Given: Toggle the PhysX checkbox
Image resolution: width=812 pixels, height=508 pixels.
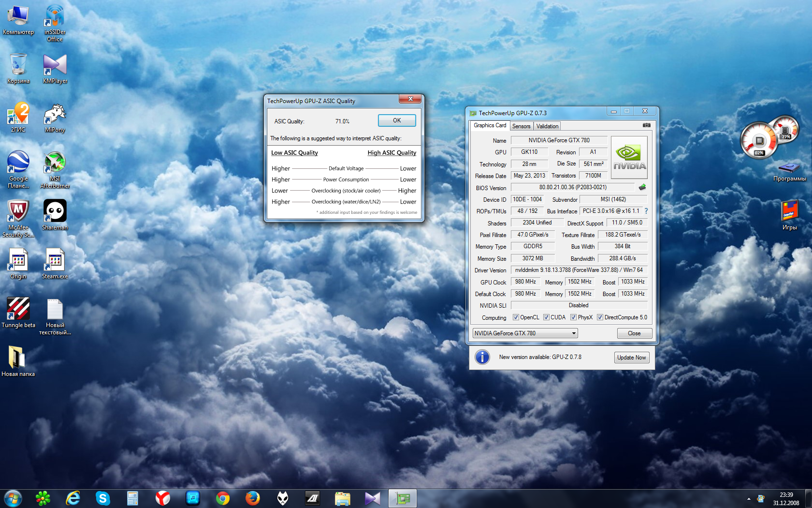Looking at the screenshot, I should [x=573, y=317].
